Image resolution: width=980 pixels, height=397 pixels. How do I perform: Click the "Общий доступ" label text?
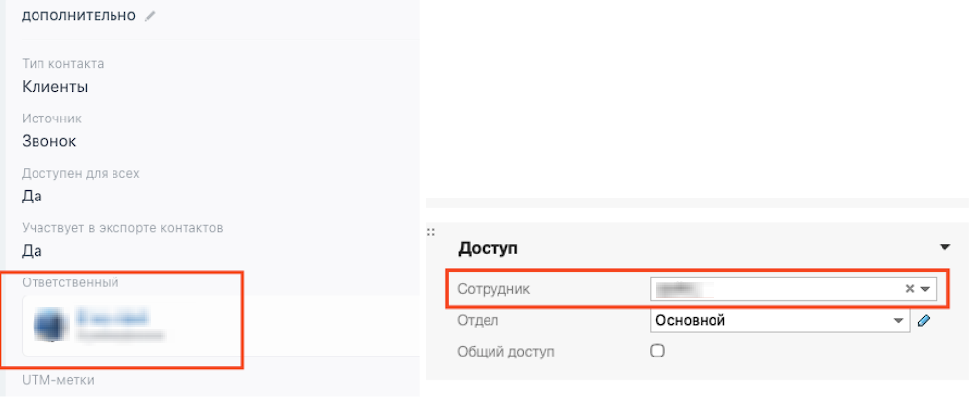tap(506, 351)
